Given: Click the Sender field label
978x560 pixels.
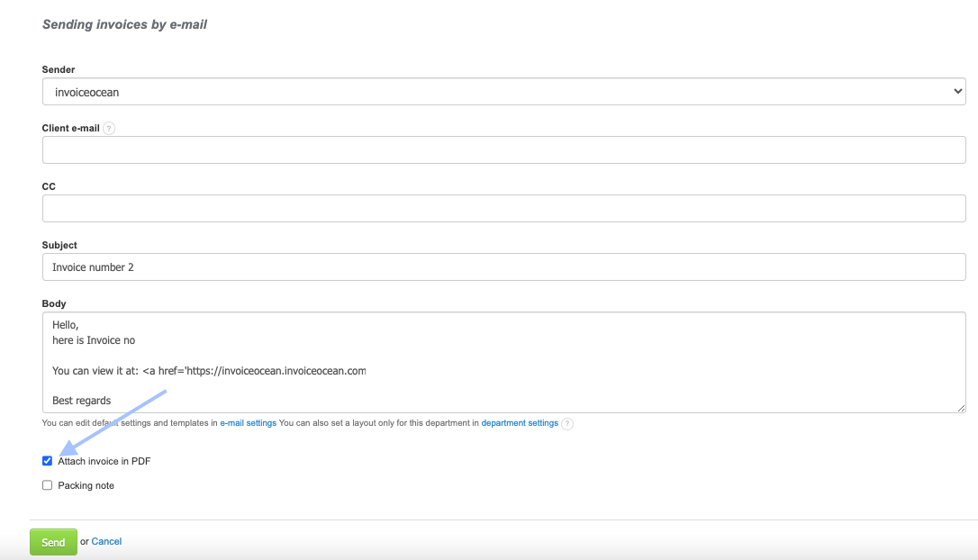Looking at the screenshot, I should click(59, 69).
